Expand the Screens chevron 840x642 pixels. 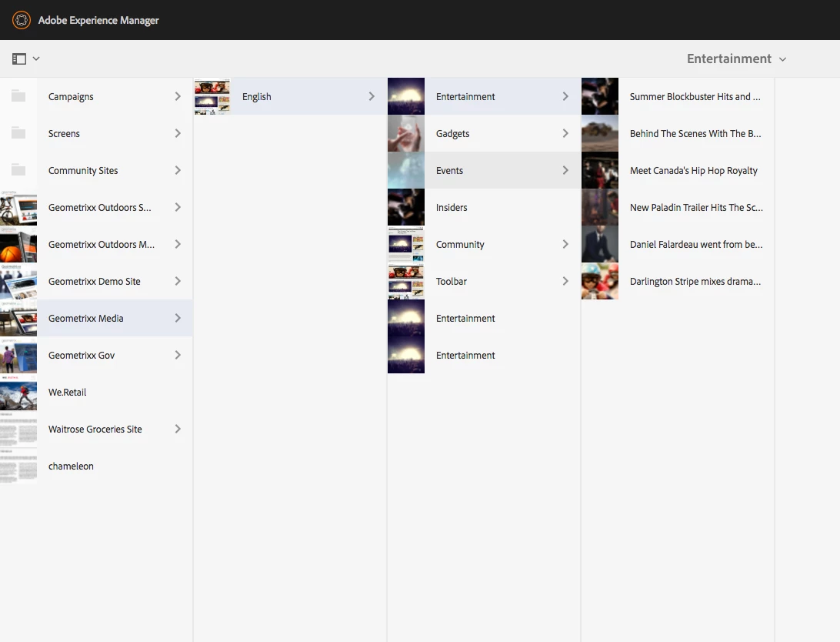pos(178,133)
